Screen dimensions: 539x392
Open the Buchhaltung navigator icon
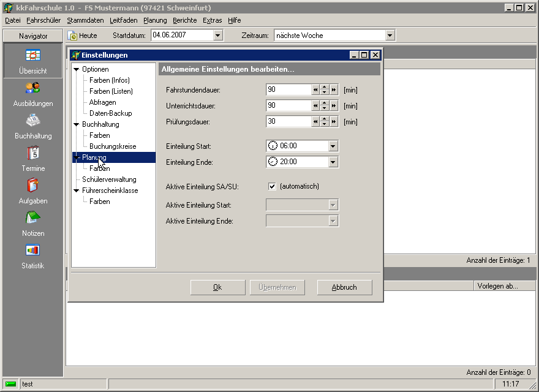33,121
